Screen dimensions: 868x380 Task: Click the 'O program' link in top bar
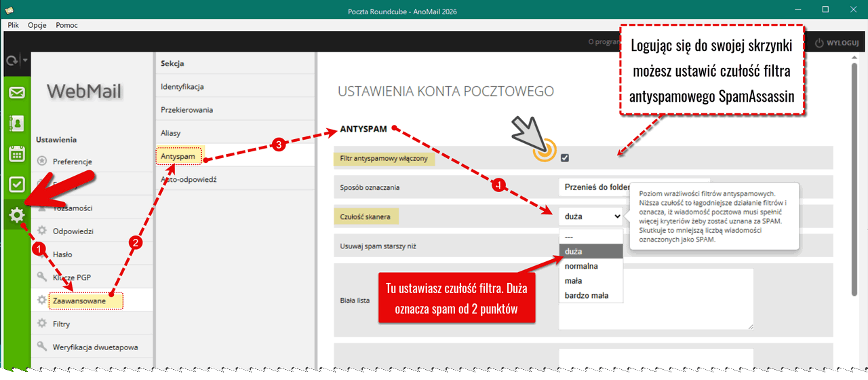click(604, 42)
